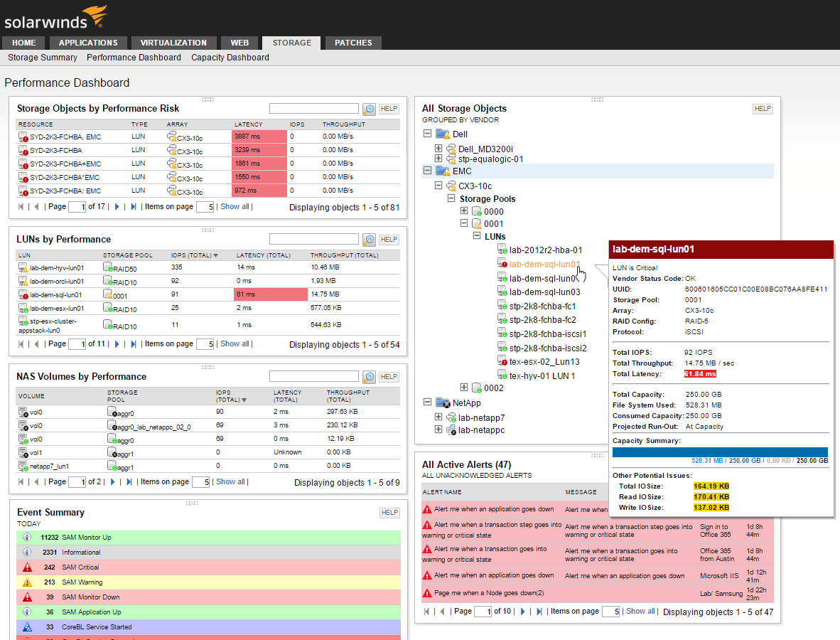This screenshot has width=840, height=640.
Task: Expand storage pool 0002
Action: pos(464,388)
